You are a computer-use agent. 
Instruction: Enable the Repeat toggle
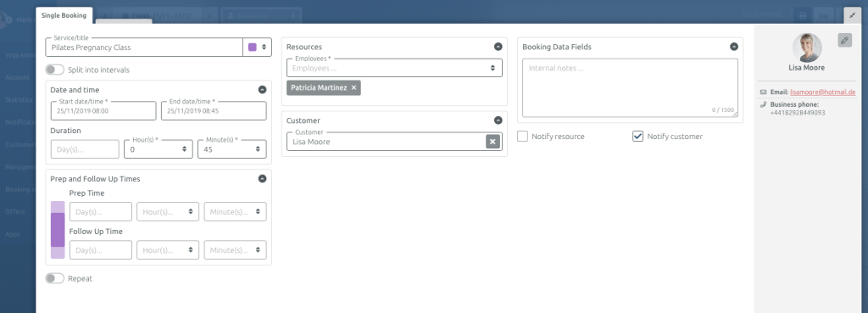click(55, 278)
